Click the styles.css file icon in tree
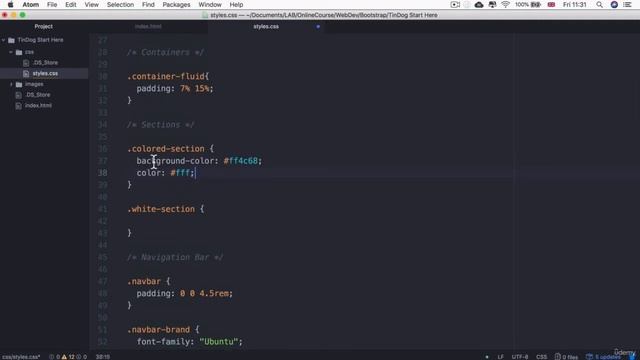 (x=26, y=73)
